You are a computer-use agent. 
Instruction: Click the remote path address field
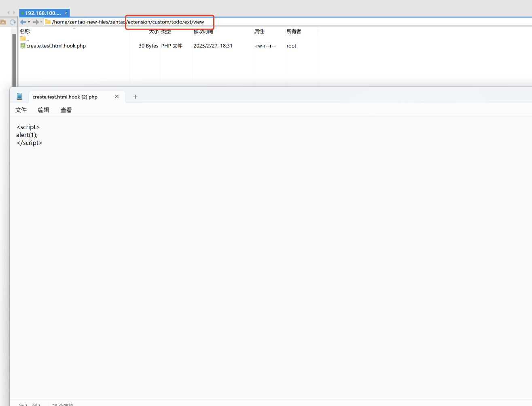pyautogui.click(x=287, y=22)
